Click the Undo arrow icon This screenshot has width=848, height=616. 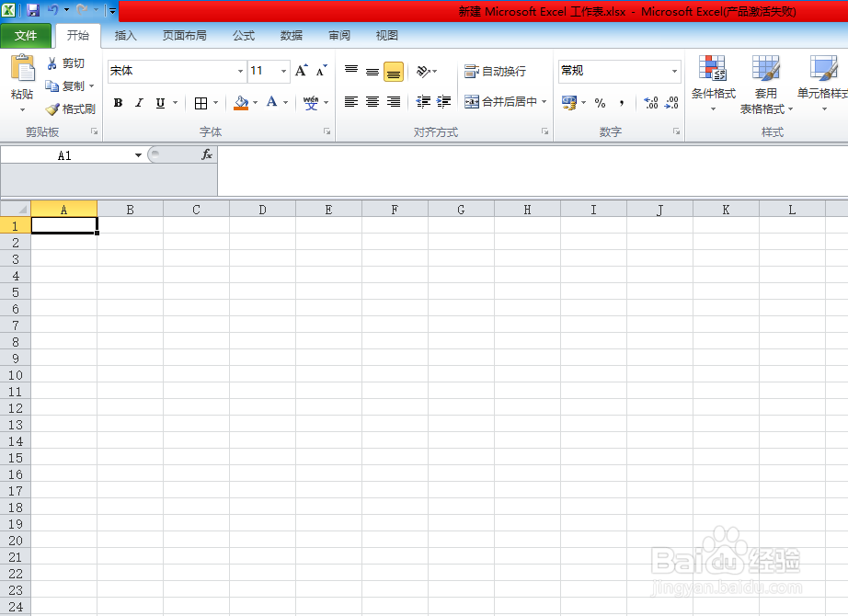pos(53,10)
